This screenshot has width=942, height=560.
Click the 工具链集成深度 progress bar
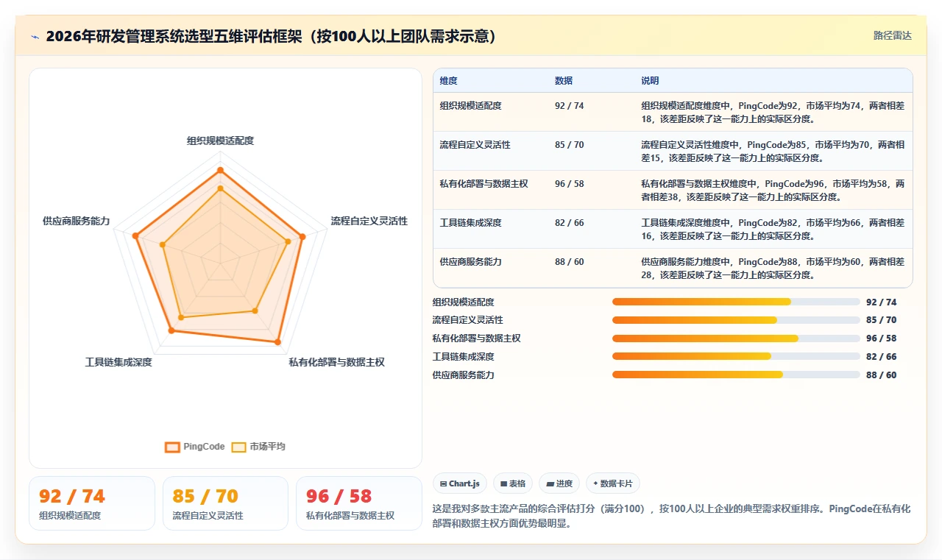pyautogui.click(x=736, y=357)
